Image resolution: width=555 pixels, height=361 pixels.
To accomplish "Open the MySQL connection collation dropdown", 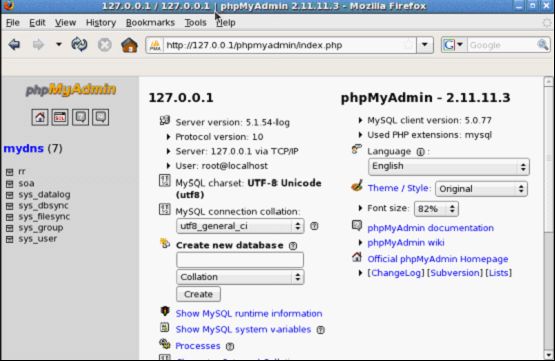I will pyautogui.click(x=240, y=226).
